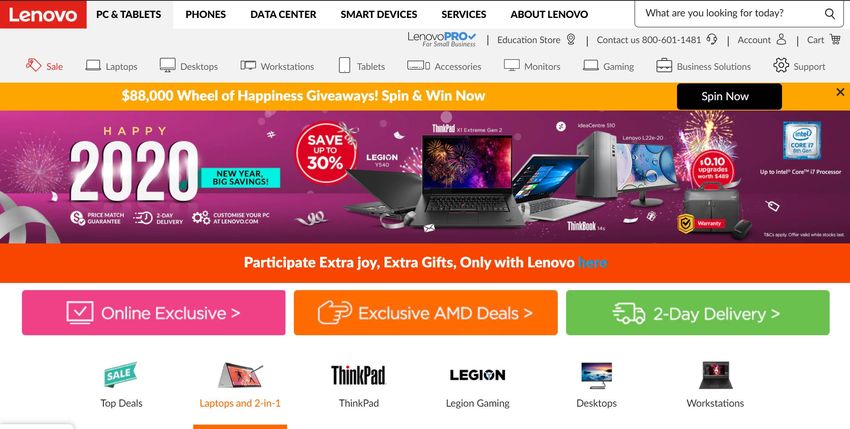Click the search input field
This screenshot has width=850, height=429.
(728, 14)
